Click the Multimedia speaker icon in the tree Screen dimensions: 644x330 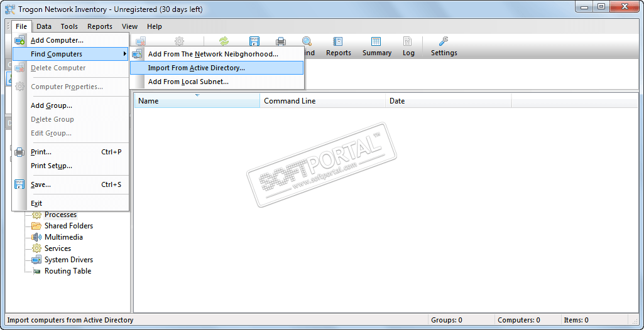37,237
